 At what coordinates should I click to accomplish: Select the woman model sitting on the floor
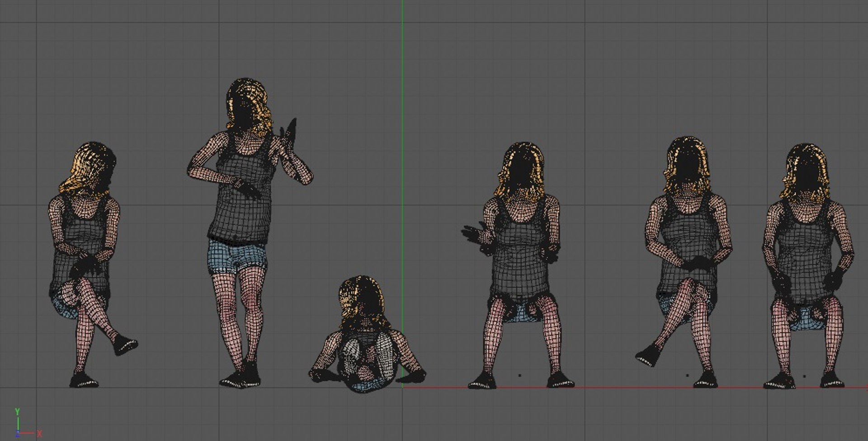(x=366, y=335)
